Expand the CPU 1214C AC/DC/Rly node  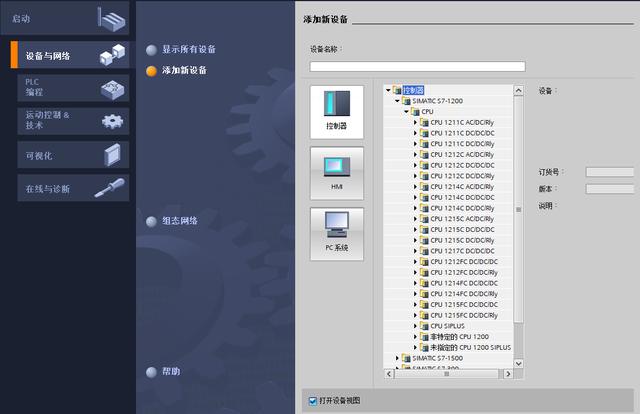[x=415, y=187]
